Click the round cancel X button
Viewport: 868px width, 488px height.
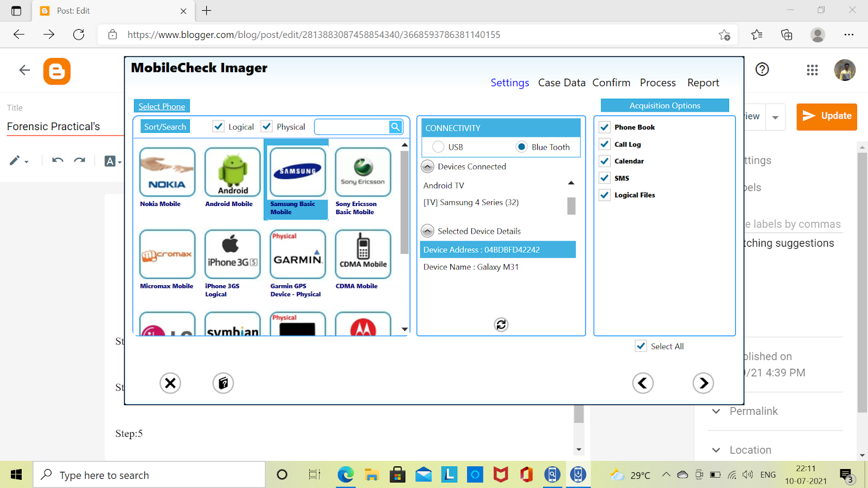(x=170, y=383)
